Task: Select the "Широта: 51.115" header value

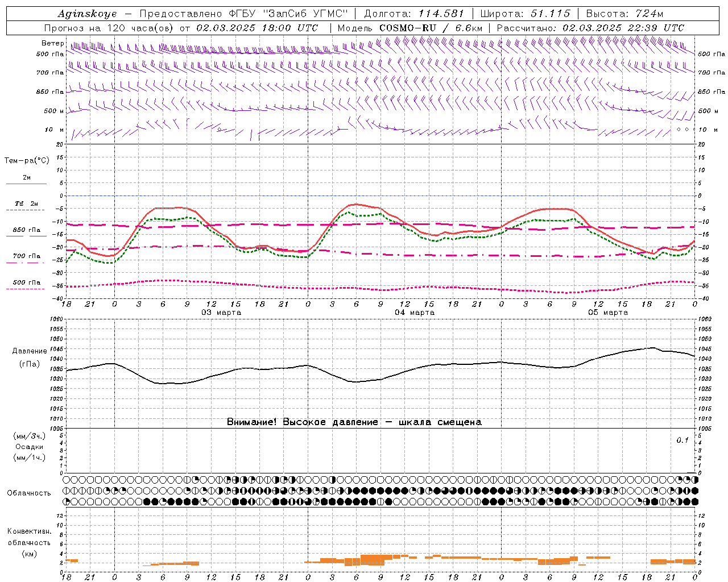Action: [x=526, y=14]
